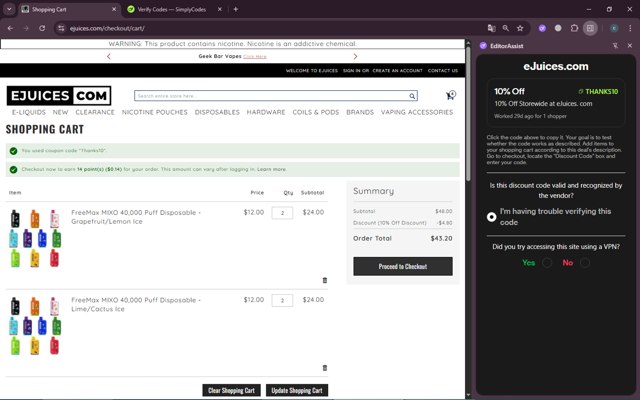Open a new browser tab
The width and height of the screenshot is (640, 400).
click(x=236, y=9)
